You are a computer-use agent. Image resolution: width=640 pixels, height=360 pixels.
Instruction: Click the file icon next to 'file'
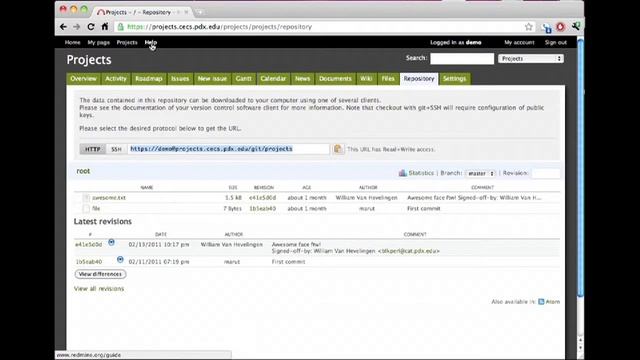86,209
